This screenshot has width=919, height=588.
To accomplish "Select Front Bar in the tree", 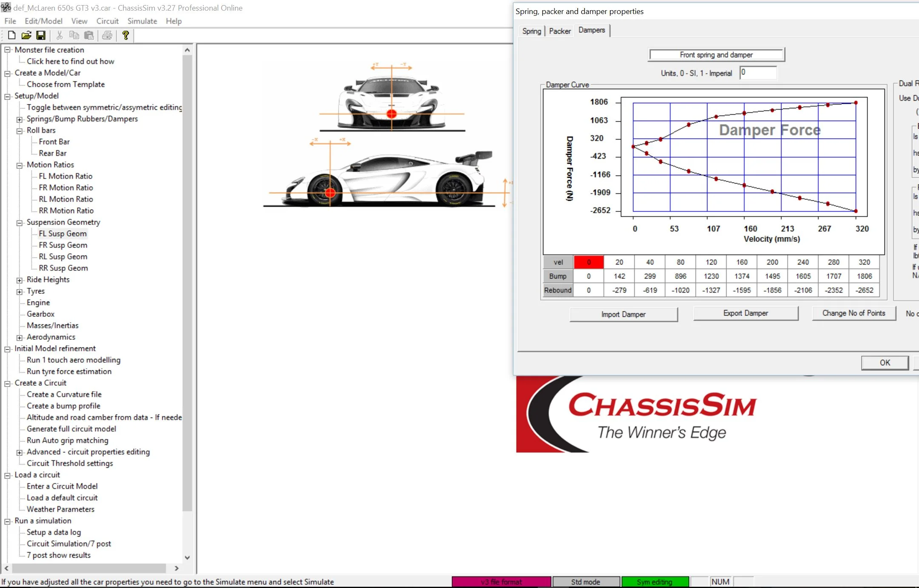I will pos(54,142).
